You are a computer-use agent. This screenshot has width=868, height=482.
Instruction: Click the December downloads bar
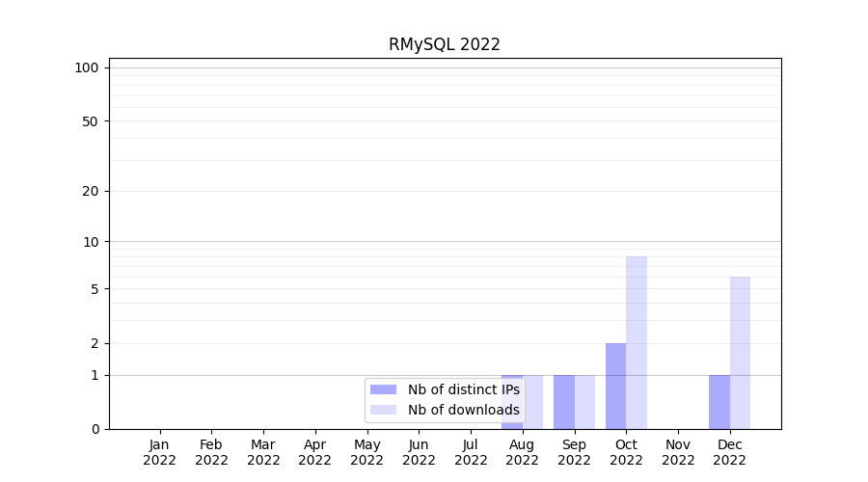click(x=740, y=352)
